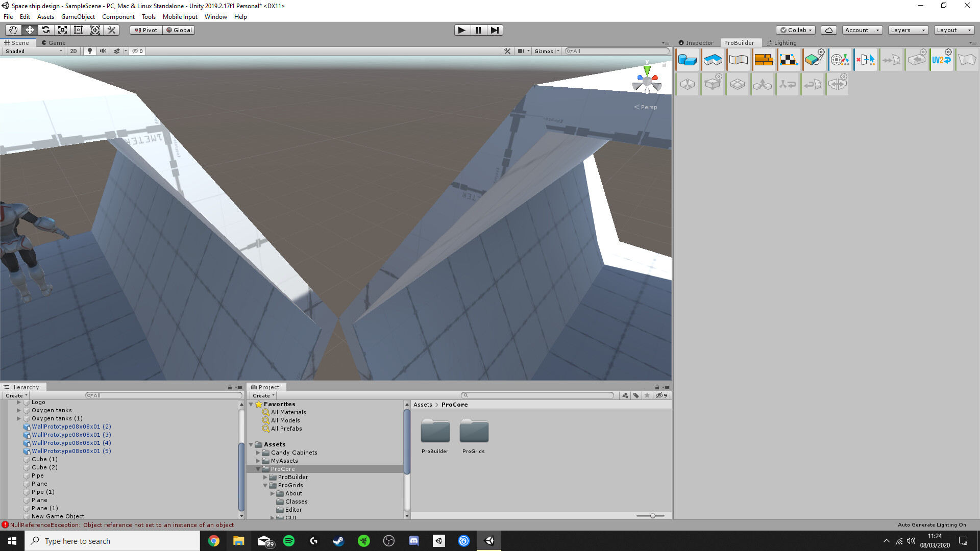Toggle scene lighting on or off
The image size is (980, 551).
click(x=90, y=51)
